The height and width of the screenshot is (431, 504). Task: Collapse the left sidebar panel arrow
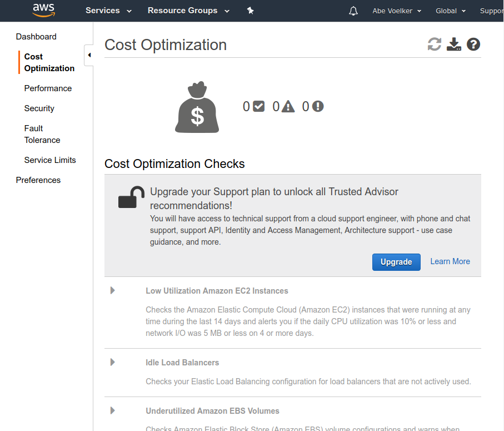(x=89, y=55)
